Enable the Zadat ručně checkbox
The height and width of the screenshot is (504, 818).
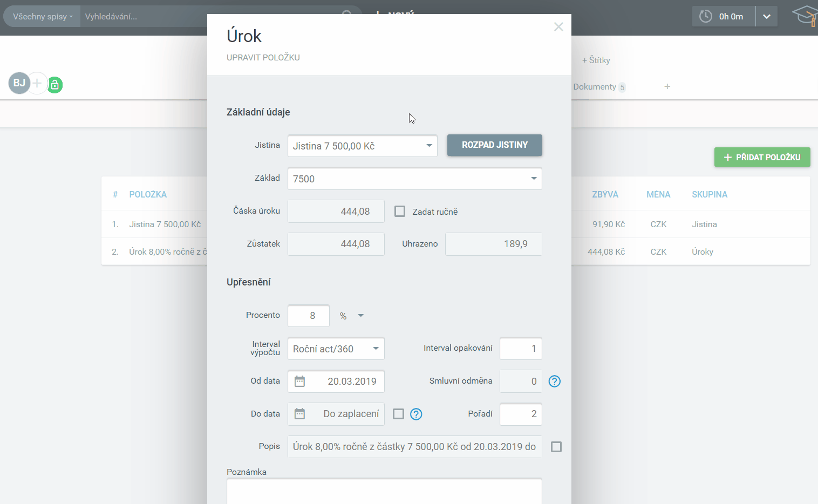click(x=400, y=212)
